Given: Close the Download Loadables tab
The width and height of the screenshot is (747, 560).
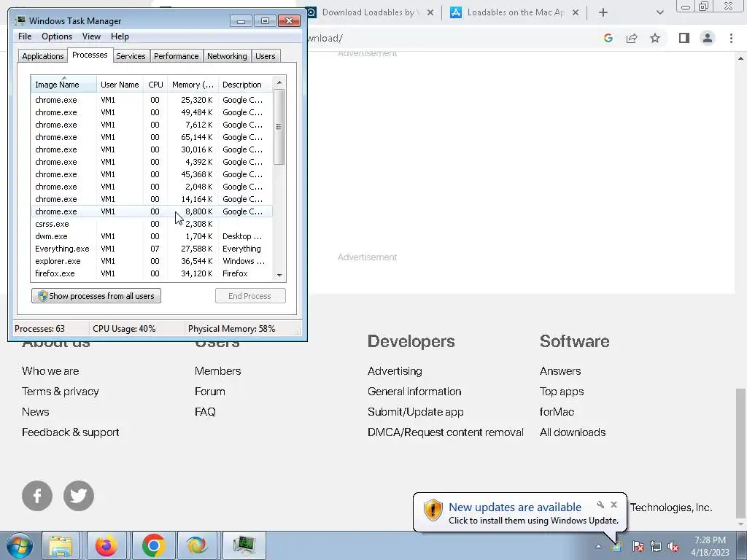Looking at the screenshot, I should pyautogui.click(x=430, y=12).
